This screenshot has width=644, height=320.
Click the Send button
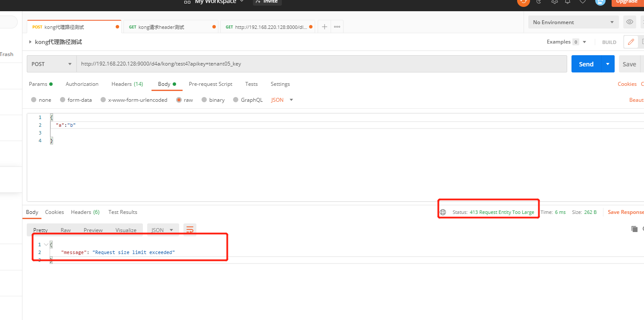click(586, 64)
